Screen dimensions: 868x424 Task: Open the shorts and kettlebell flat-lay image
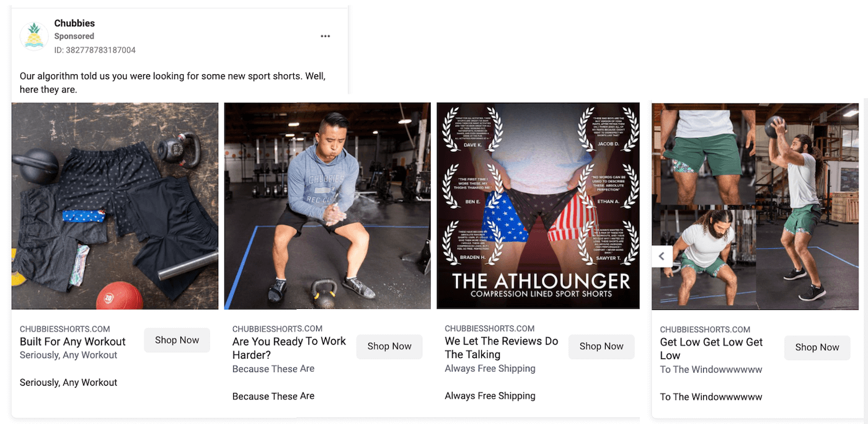pyautogui.click(x=115, y=206)
